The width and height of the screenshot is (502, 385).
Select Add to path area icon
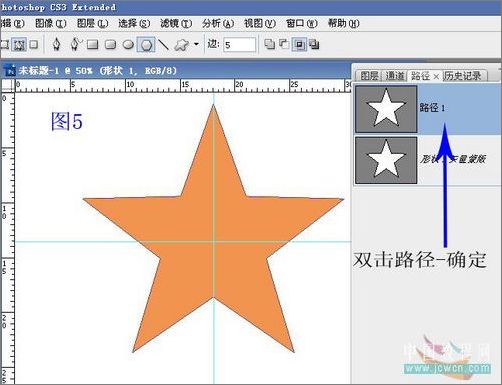coord(270,44)
